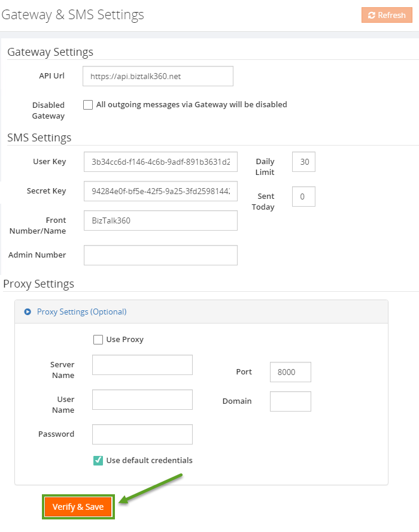Click the Sent Today field
This screenshot has width=419, height=532.
point(303,197)
